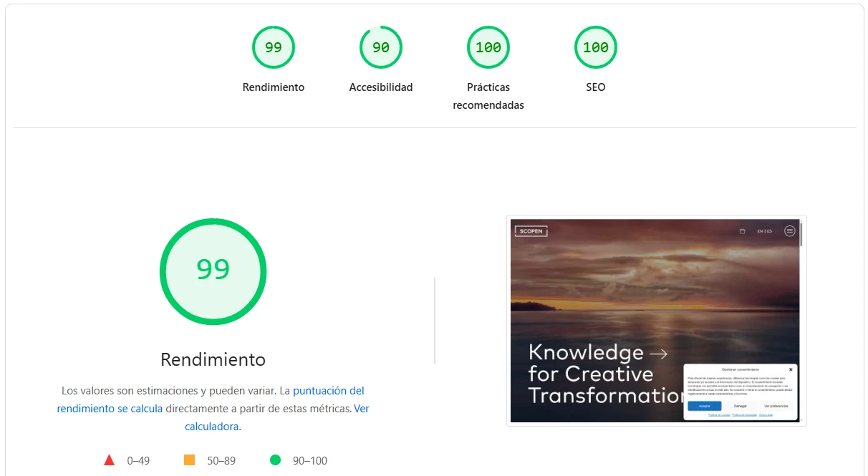This screenshot has width=868, height=476.
Task: Click the orange square 50–89 legend icon
Action: click(x=189, y=460)
